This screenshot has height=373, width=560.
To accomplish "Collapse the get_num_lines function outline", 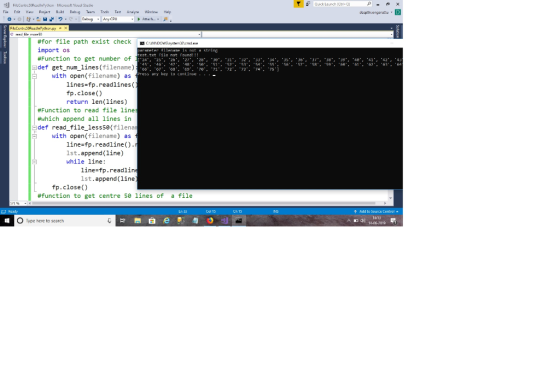I will tap(34, 68).
